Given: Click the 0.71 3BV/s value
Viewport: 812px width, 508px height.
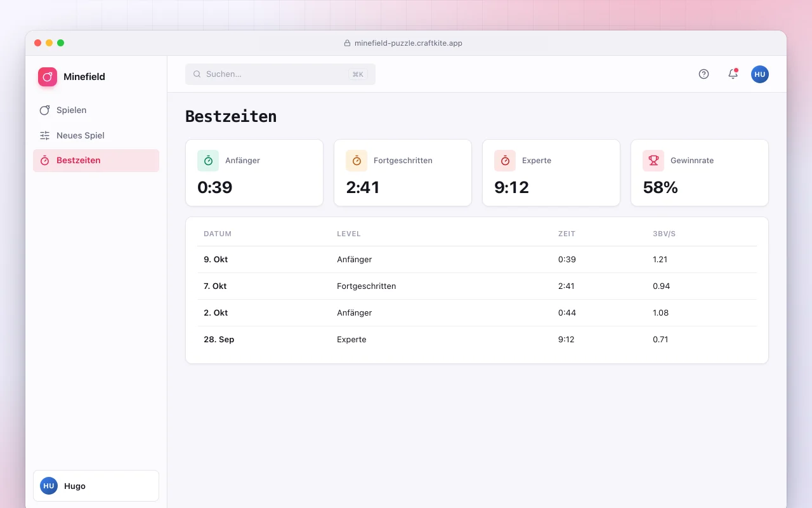Looking at the screenshot, I should coord(660,340).
